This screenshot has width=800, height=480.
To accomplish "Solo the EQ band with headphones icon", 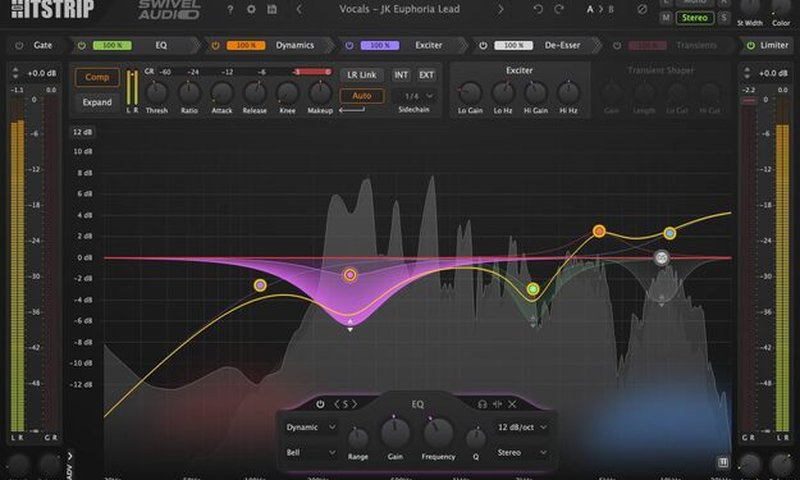I will (x=482, y=404).
